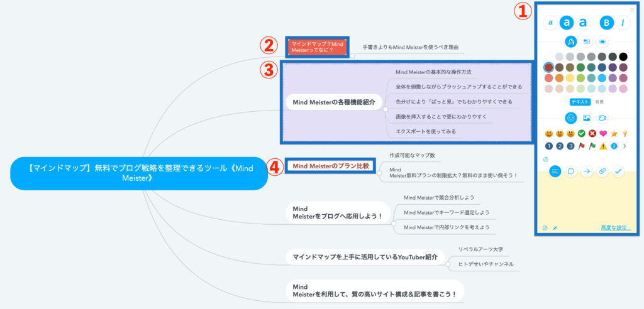The image size is (644, 309).
Task: Select the リベラルアーツ大学 subtopic
Action: 480,249
